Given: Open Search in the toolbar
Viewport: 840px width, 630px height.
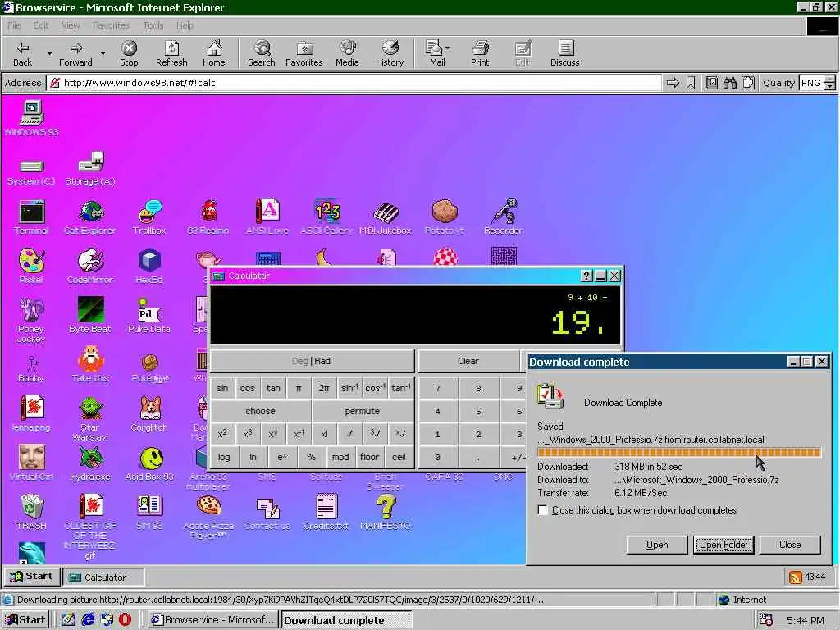Looking at the screenshot, I should (262, 53).
